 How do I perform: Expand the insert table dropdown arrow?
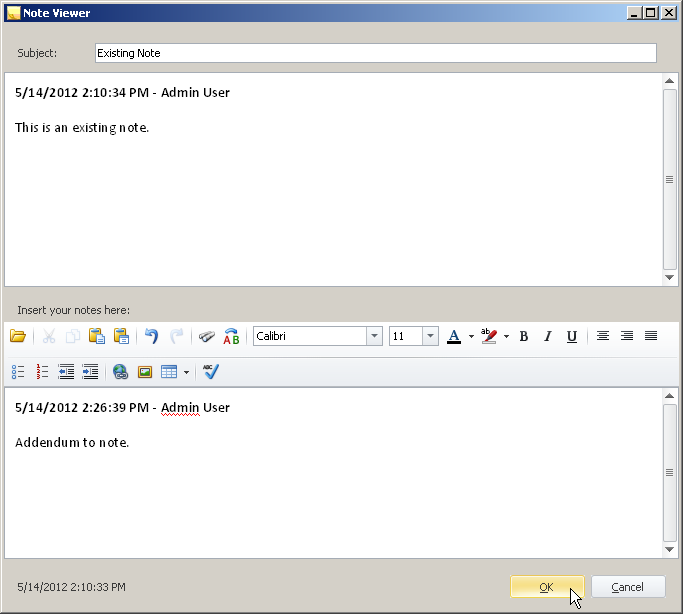point(186,373)
